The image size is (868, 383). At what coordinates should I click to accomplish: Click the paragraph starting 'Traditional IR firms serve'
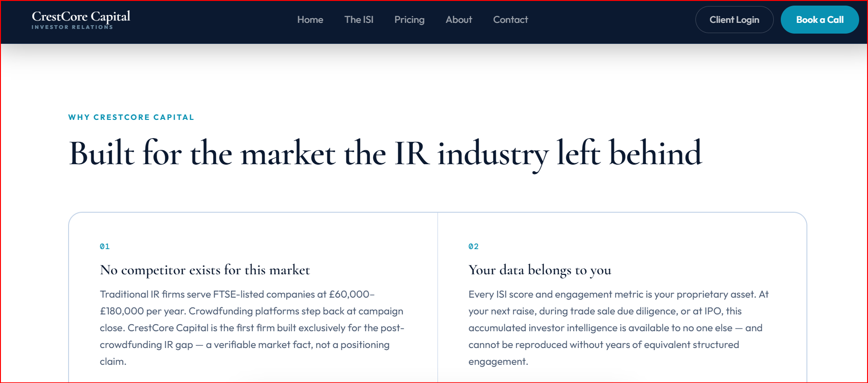252,328
